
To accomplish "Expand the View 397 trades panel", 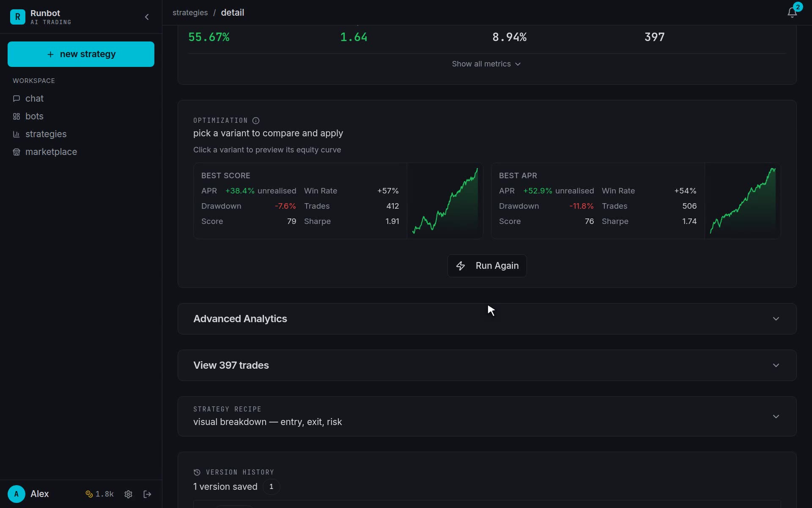I will click(487, 365).
